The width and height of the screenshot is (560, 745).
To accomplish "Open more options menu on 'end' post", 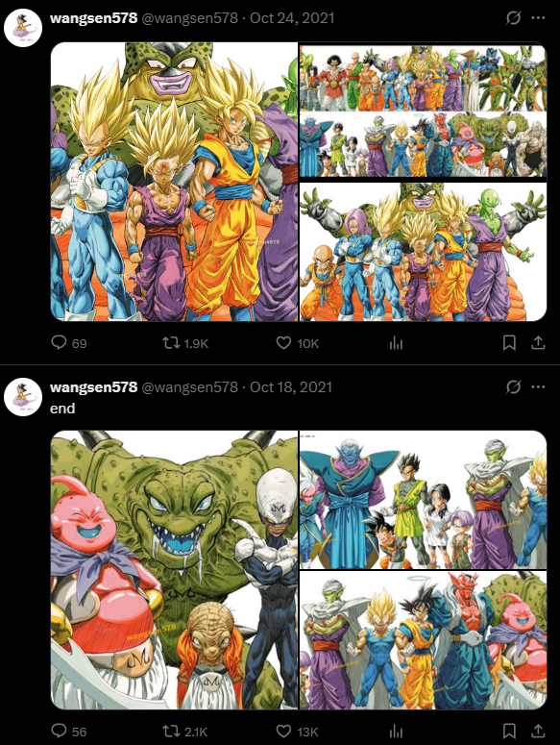I will [x=538, y=387].
